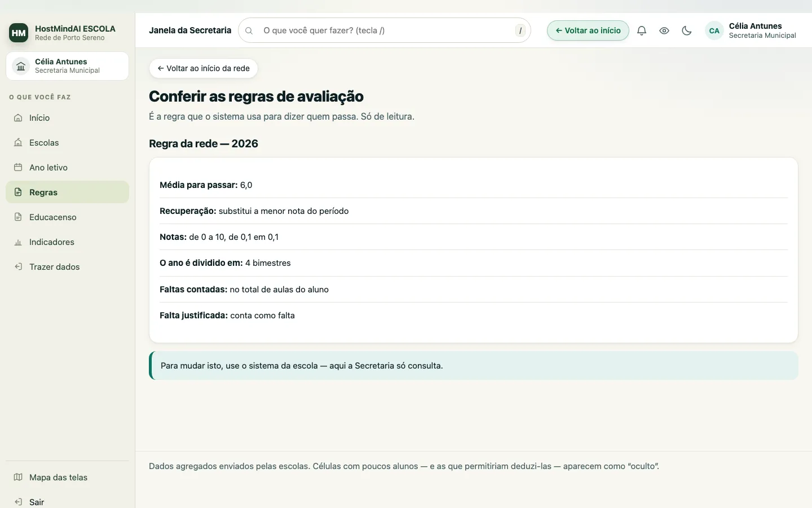Click the HM logo badge
This screenshot has width=812, height=508.
click(19, 33)
